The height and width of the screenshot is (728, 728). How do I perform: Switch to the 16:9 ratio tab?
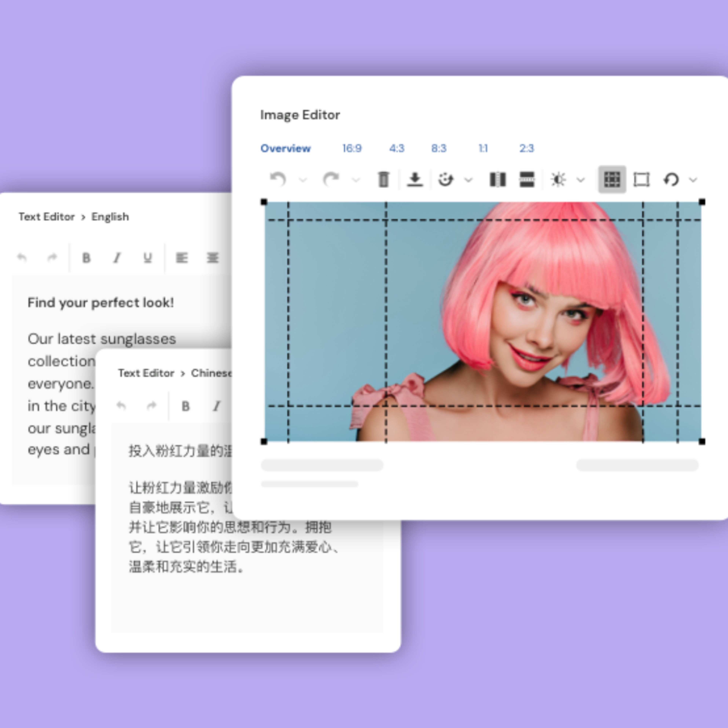click(351, 148)
